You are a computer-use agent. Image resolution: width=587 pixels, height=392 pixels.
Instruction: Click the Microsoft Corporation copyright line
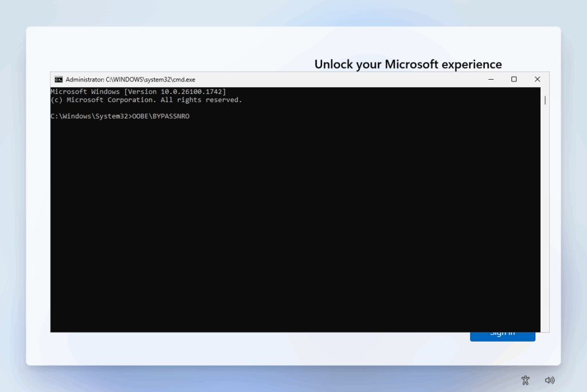pyautogui.click(x=146, y=100)
